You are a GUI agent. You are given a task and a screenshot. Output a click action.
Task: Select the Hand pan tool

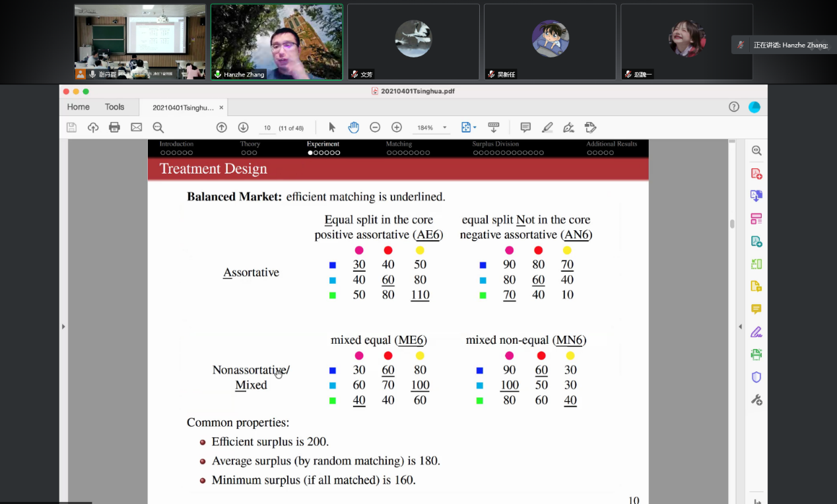point(353,127)
